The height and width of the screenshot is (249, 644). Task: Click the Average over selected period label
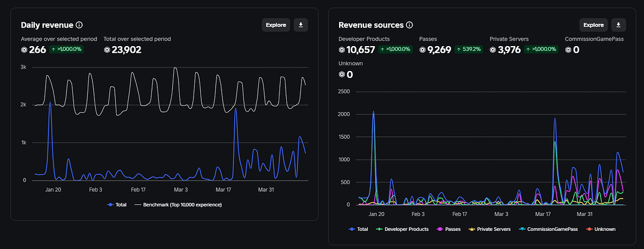(59, 39)
